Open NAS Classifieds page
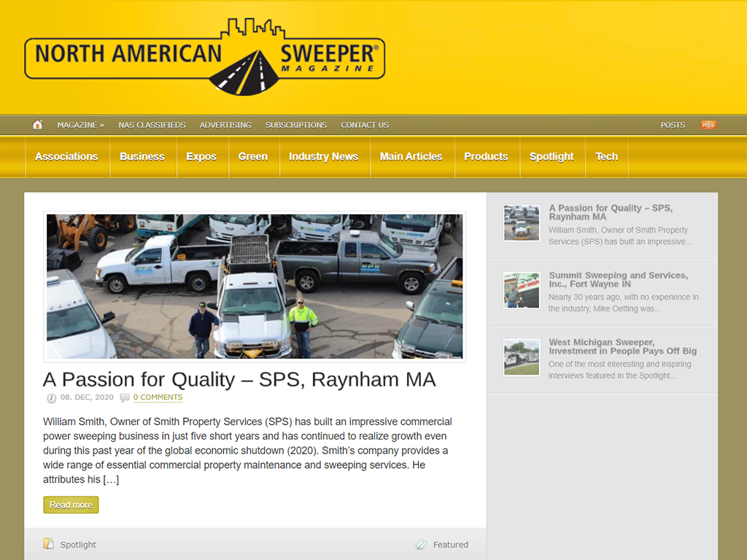The image size is (747, 560). click(x=152, y=125)
